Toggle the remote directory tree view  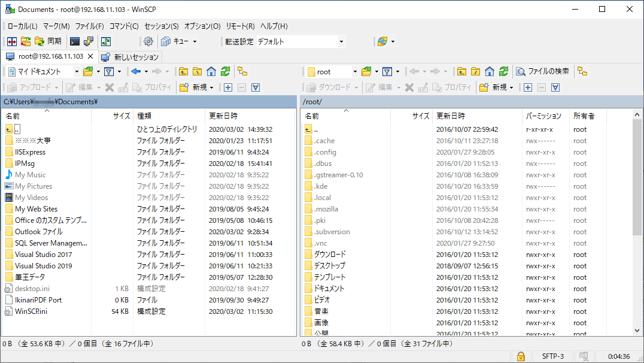(x=582, y=71)
